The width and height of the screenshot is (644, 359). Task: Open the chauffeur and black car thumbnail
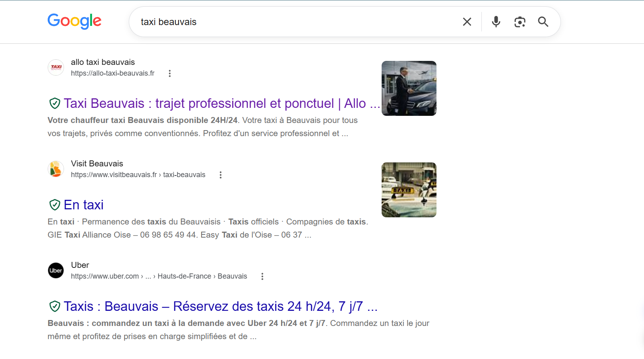pyautogui.click(x=409, y=88)
